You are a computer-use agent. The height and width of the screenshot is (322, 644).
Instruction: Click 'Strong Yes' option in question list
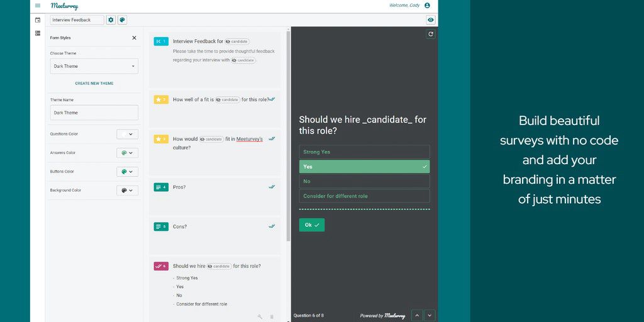[x=187, y=278]
